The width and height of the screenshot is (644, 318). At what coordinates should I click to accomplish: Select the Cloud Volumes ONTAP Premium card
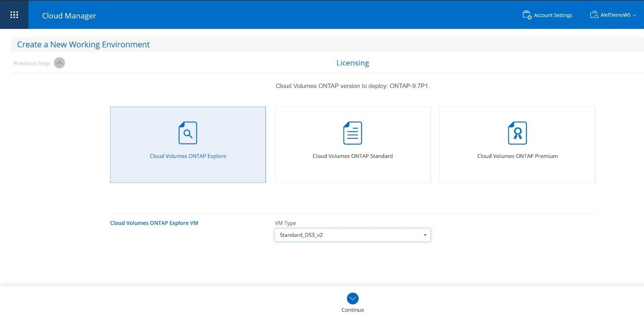pyautogui.click(x=517, y=145)
